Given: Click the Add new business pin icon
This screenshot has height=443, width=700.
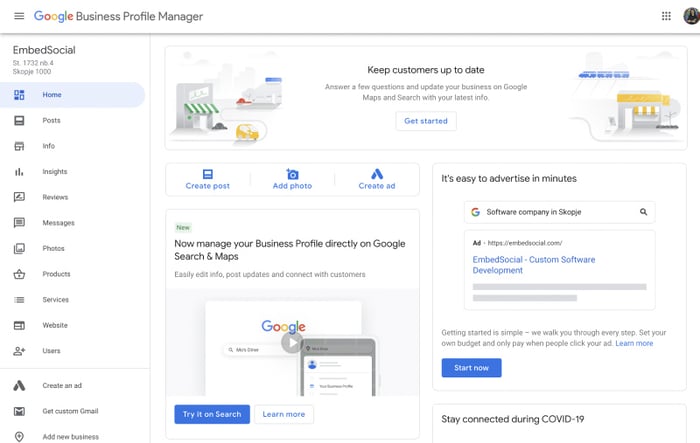Looking at the screenshot, I should pos(19,437).
